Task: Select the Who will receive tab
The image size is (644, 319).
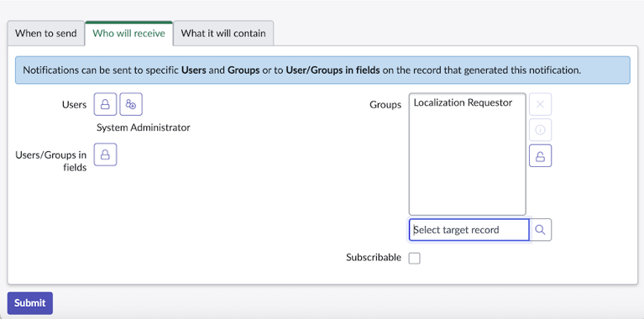Action: point(129,34)
